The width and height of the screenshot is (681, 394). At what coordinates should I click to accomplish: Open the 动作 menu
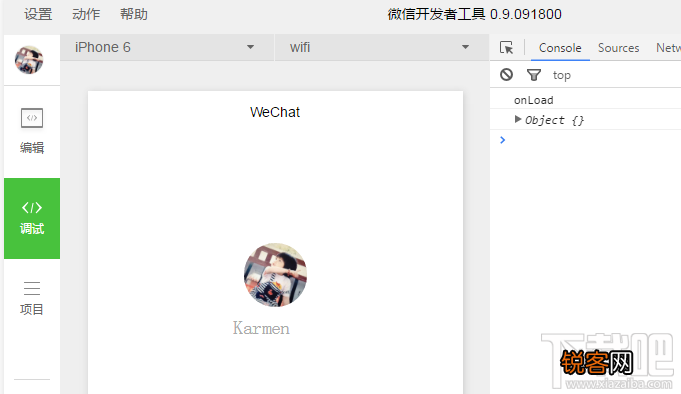click(x=86, y=14)
